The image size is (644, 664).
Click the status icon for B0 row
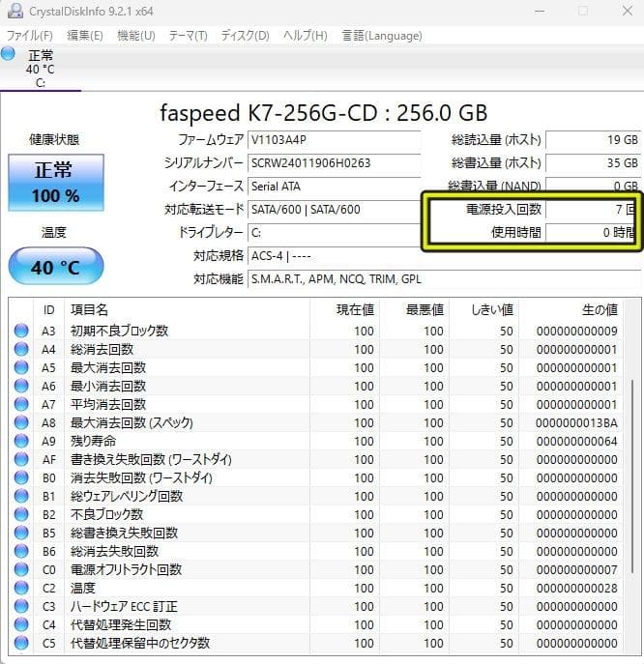[21, 477]
